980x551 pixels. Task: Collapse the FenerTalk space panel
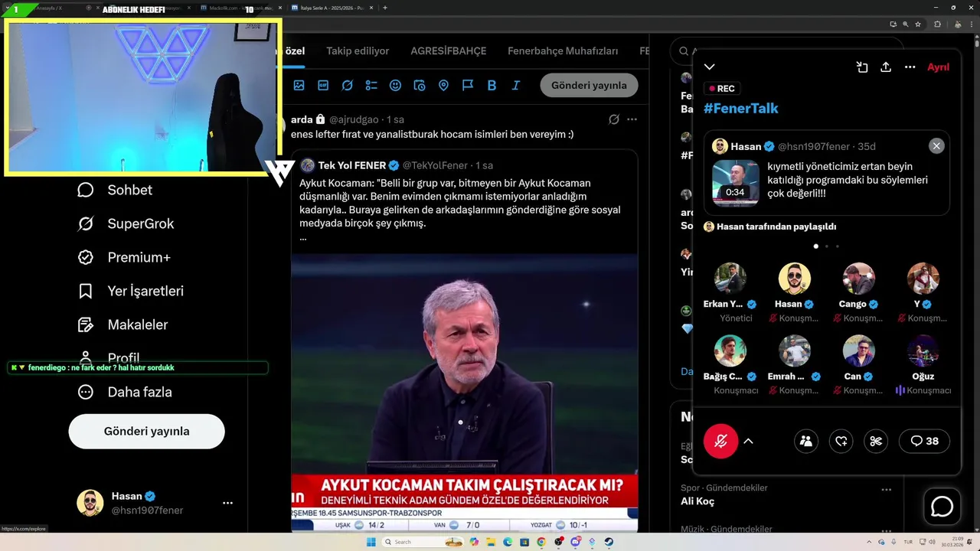710,67
